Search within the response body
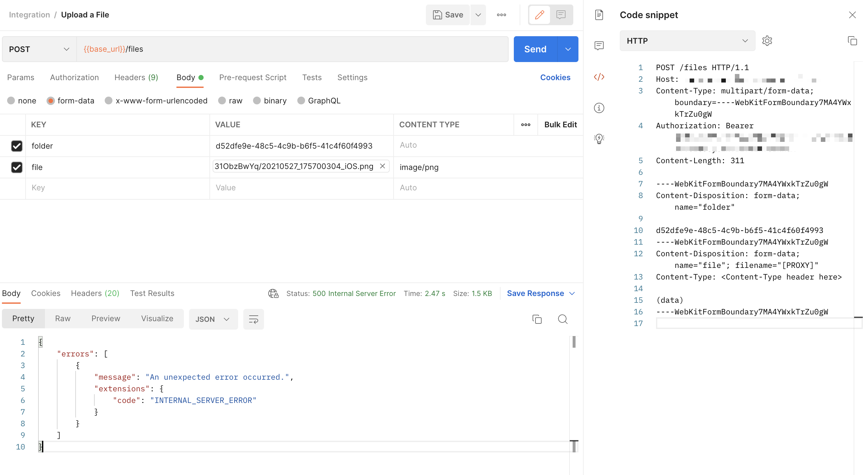 (562, 319)
